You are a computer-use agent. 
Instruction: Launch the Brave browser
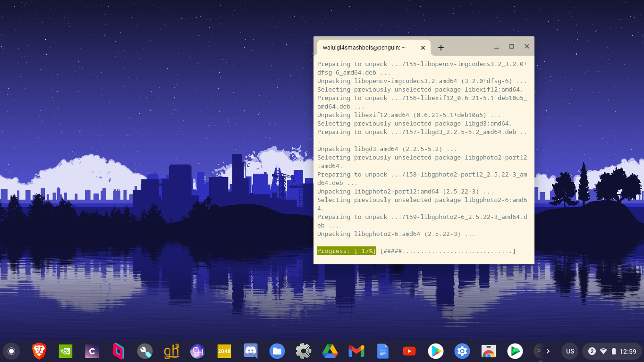point(39,351)
